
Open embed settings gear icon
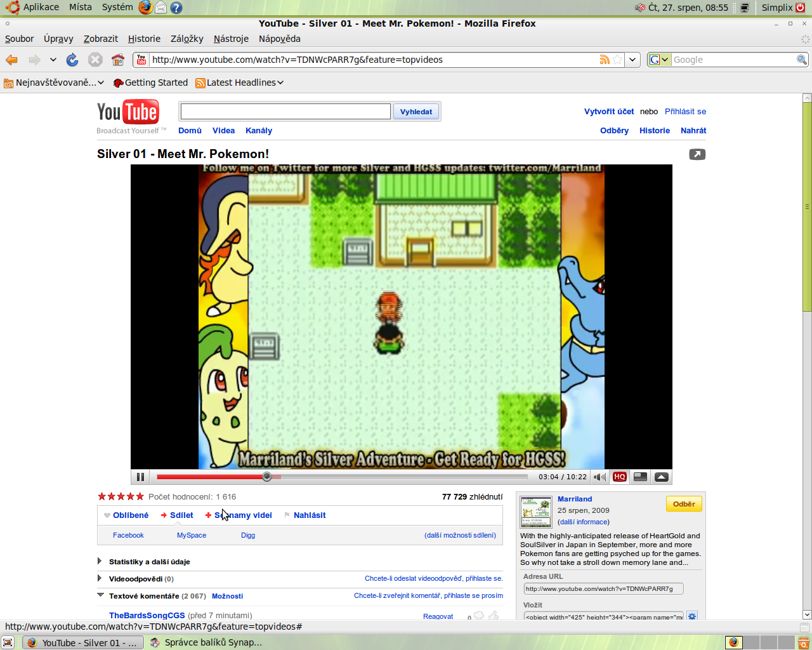692,616
